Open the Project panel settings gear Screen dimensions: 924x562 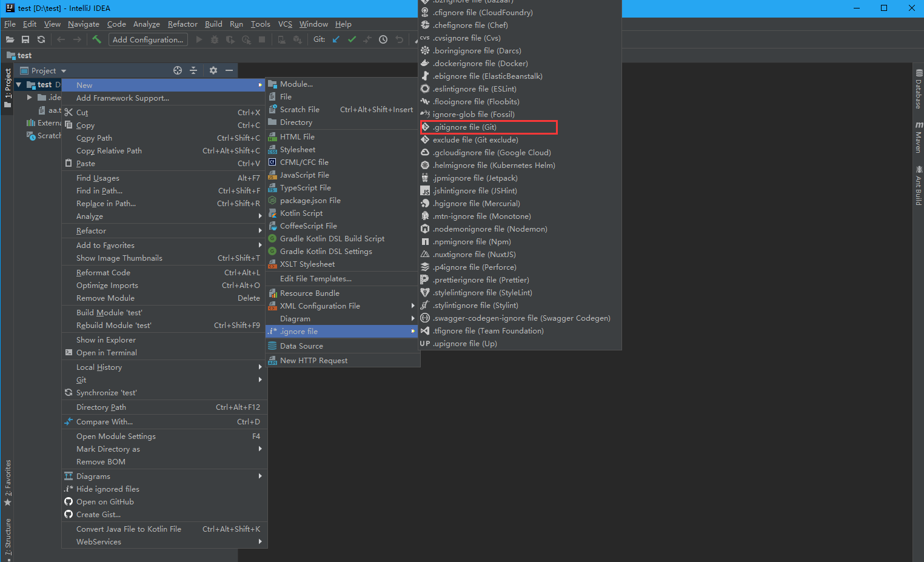coord(213,70)
